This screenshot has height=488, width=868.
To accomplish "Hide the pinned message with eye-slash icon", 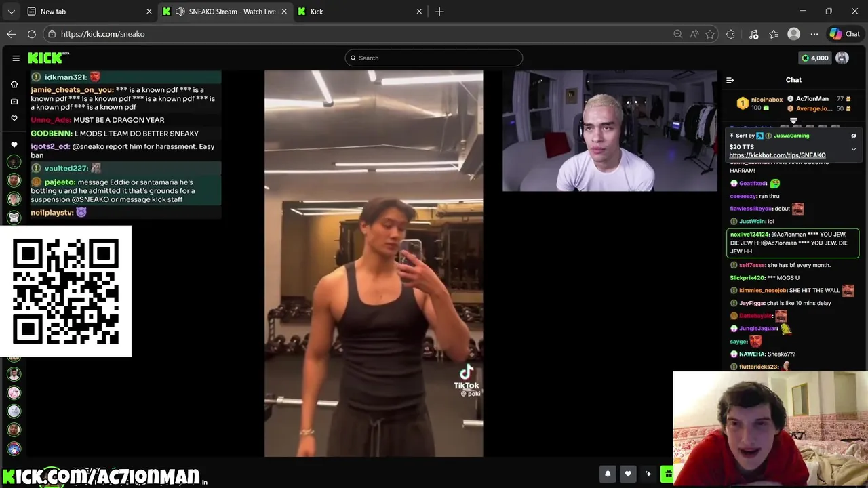I will tap(854, 136).
